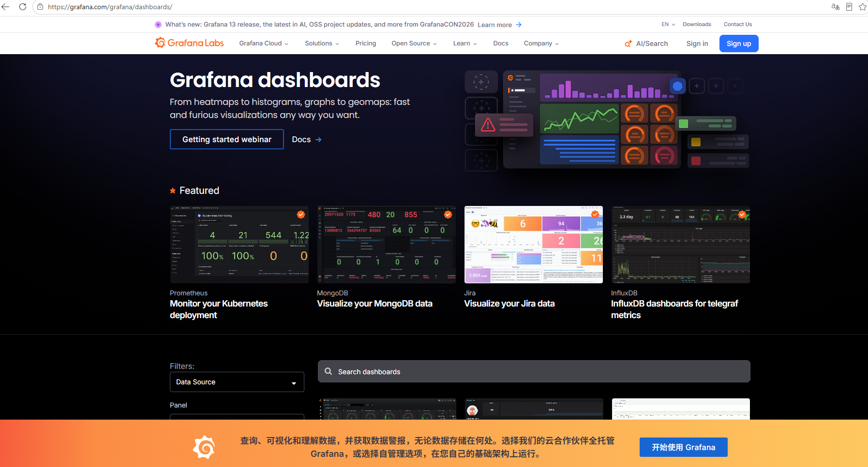
Task: Open the Pricing page
Action: [x=366, y=44]
